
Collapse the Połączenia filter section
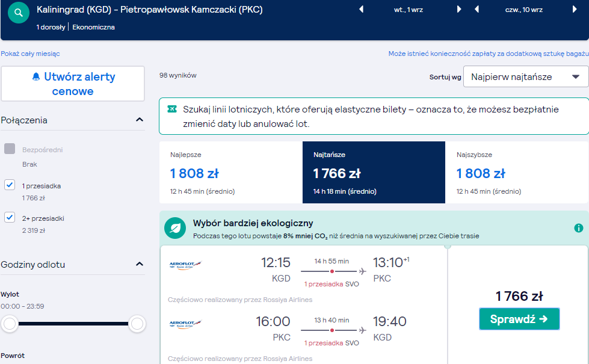click(140, 120)
